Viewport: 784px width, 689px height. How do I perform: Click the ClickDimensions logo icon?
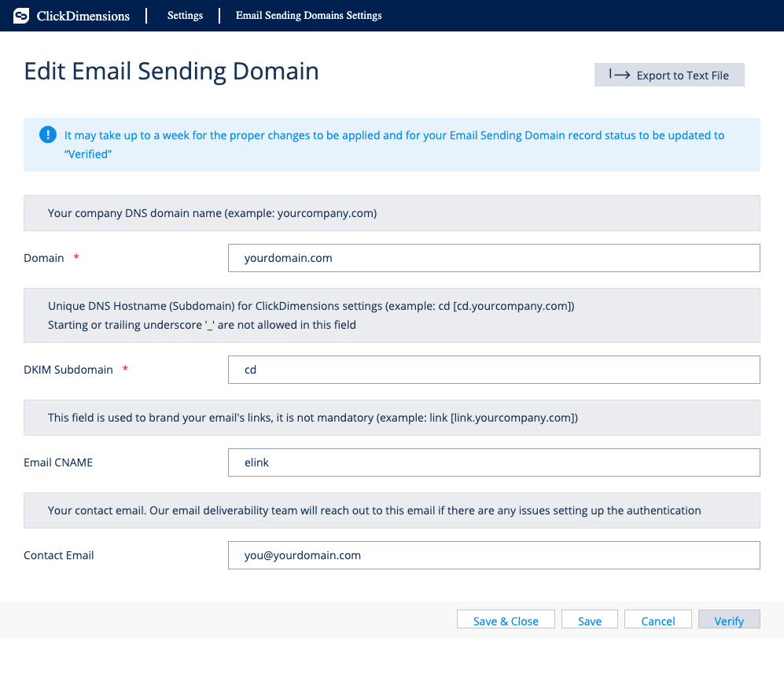21,16
